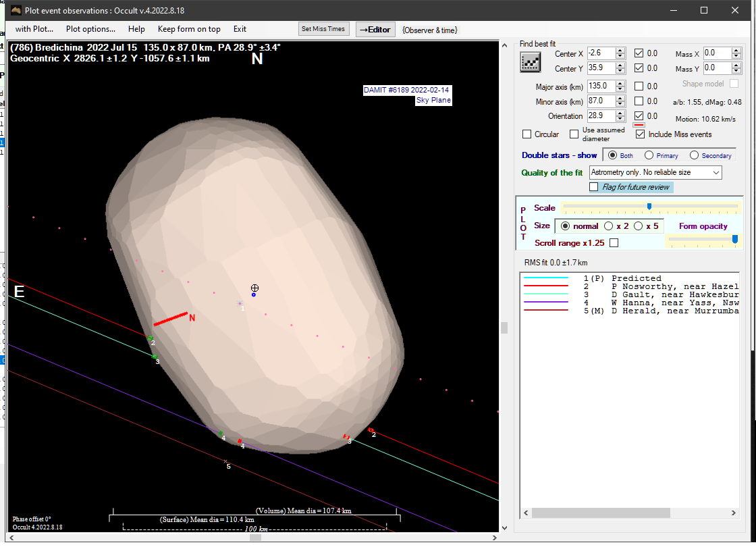The image size is (756, 547).
Task: Select the 'x 2' plot size option
Action: click(608, 226)
